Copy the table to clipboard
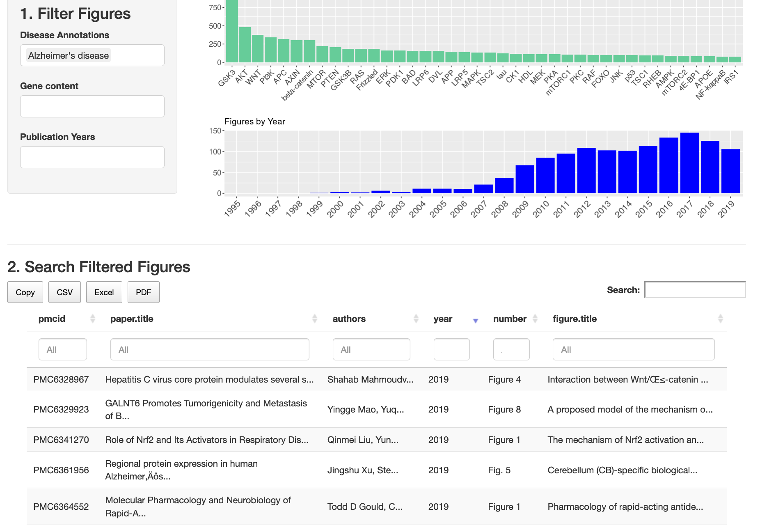The height and width of the screenshot is (532, 760). coord(25,292)
